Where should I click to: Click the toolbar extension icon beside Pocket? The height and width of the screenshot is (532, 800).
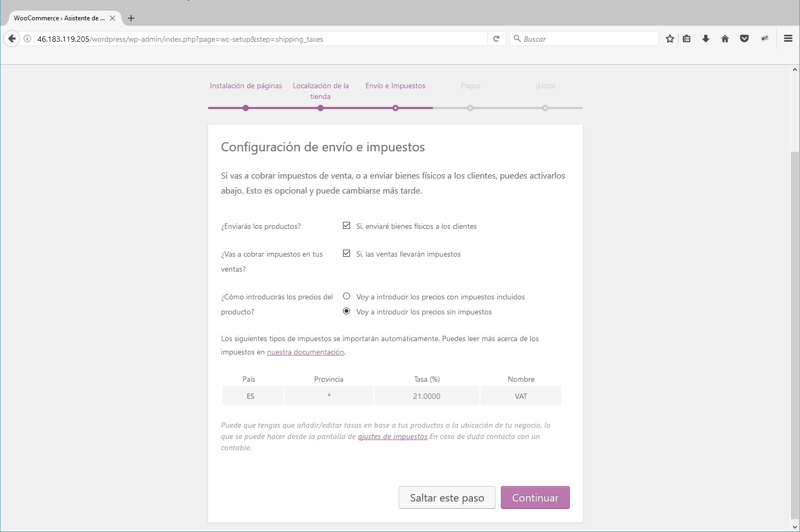coord(765,38)
